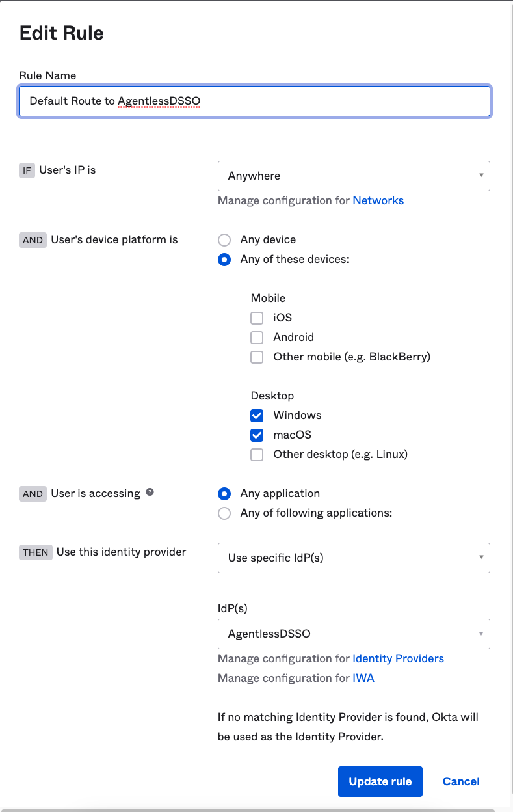Check Other desktop (e.g. Linux) checkbox
Image resolution: width=513 pixels, height=812 pixels.
[x=257, y=455]
